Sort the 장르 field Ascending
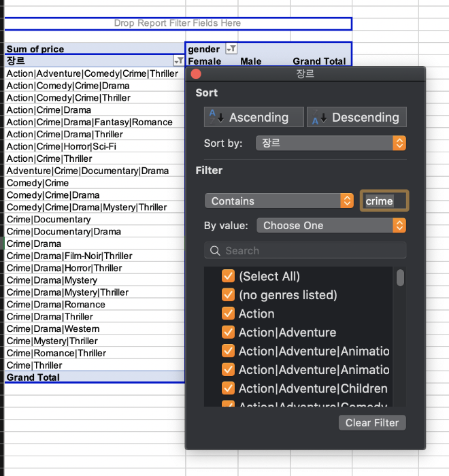 [254, 117]
